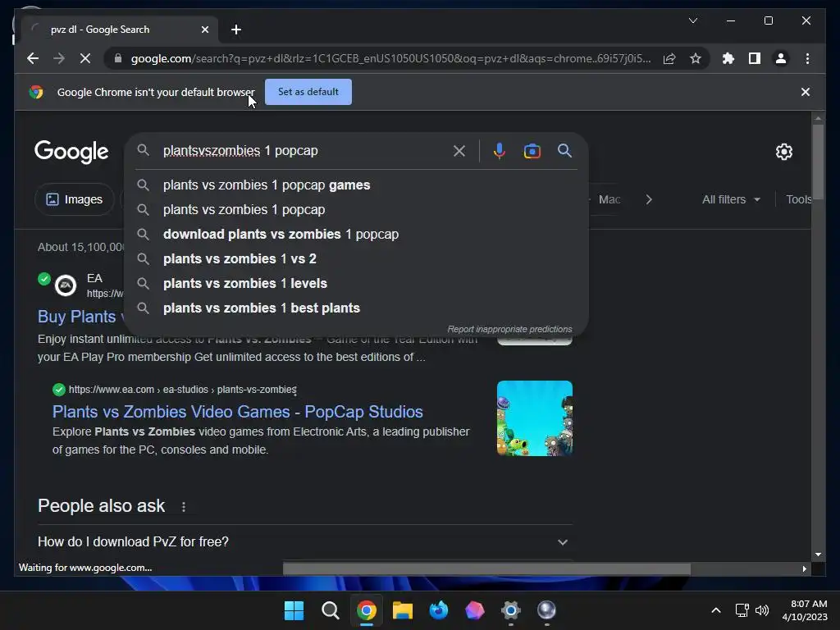Click the EA site favicon

(66, 285)
